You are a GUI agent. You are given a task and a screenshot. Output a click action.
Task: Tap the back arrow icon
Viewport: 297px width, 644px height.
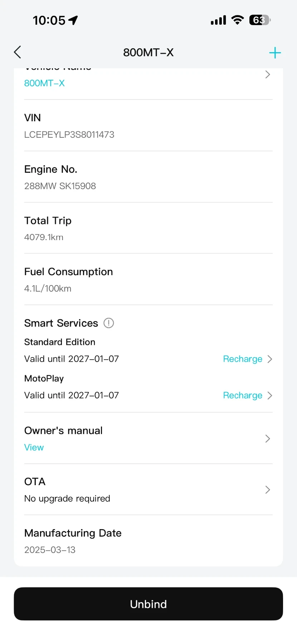coord(18,52)
